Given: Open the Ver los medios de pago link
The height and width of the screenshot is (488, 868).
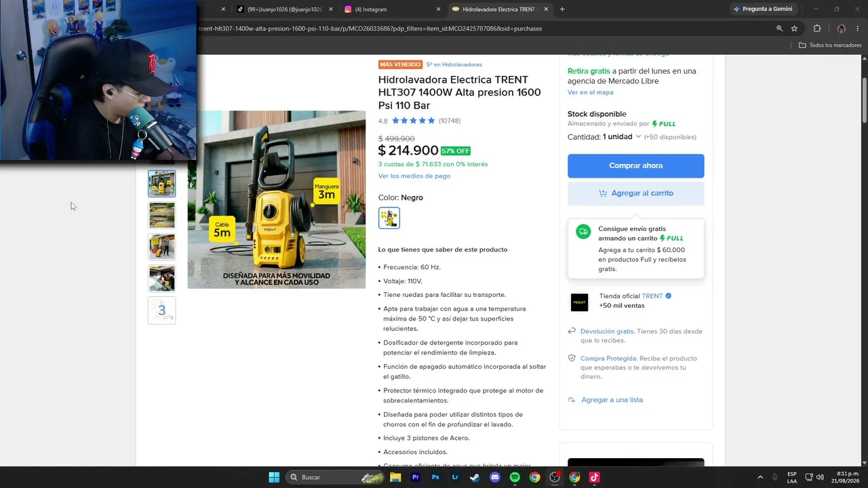Looking at the screenshot, I should pos(414,176).
